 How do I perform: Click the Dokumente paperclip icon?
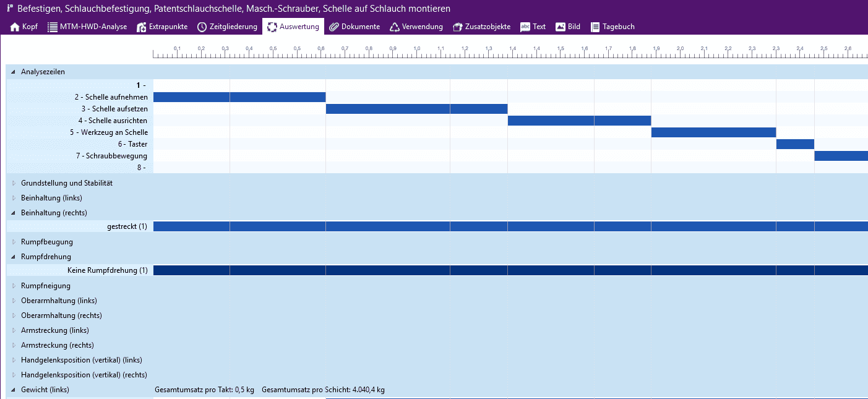point(334,27)
